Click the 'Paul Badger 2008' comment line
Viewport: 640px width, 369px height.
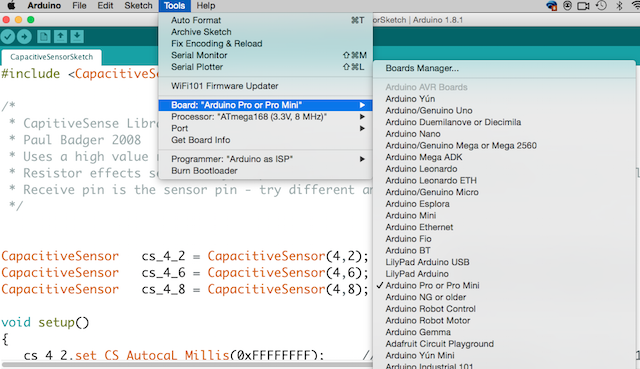75,140
